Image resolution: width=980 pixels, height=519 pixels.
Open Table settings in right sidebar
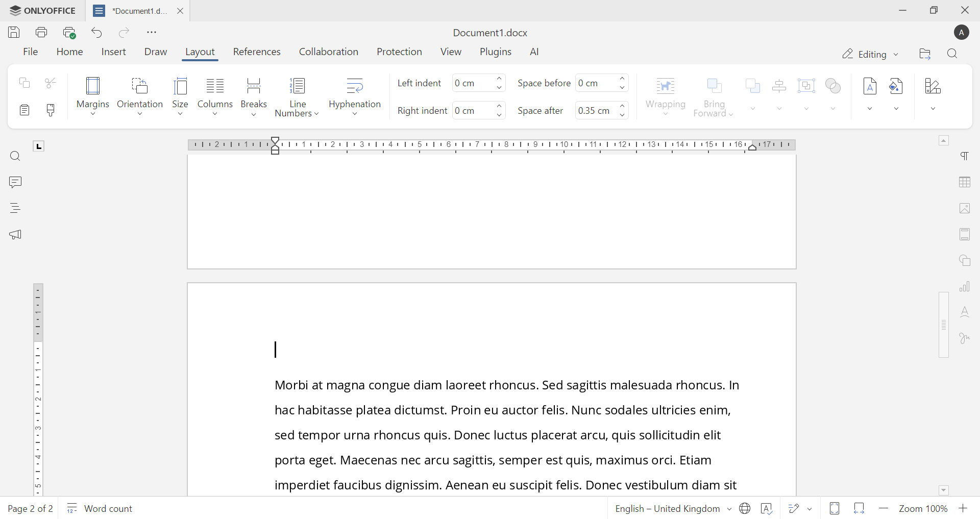click(x=965, y=182)
